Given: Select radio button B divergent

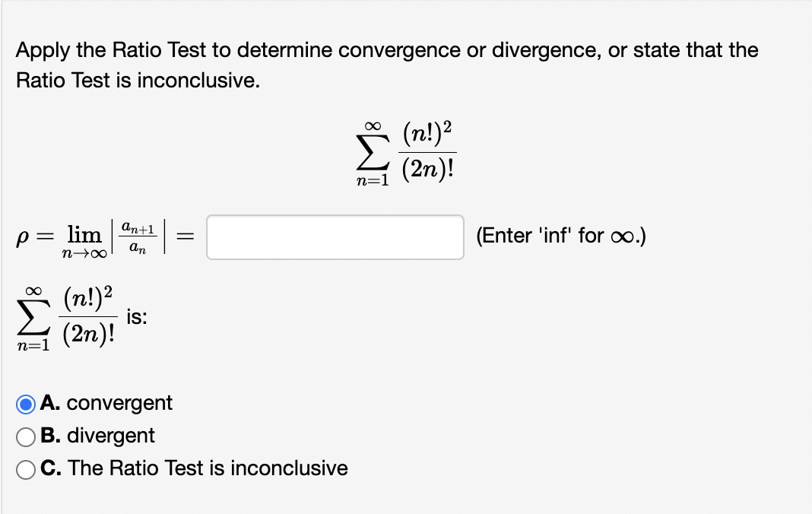Looking at the screenshot, I should (x=26, y=436).
